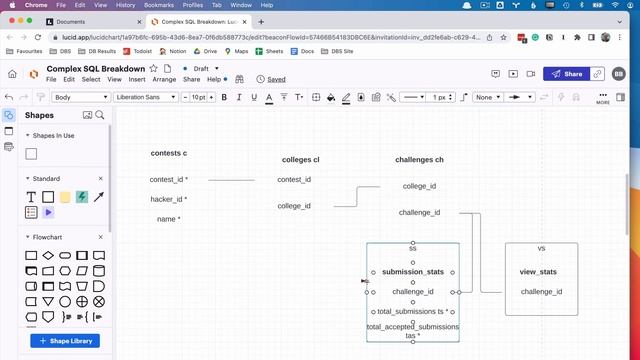
Task: Open the comments icon
Action: tap(496, 74)
